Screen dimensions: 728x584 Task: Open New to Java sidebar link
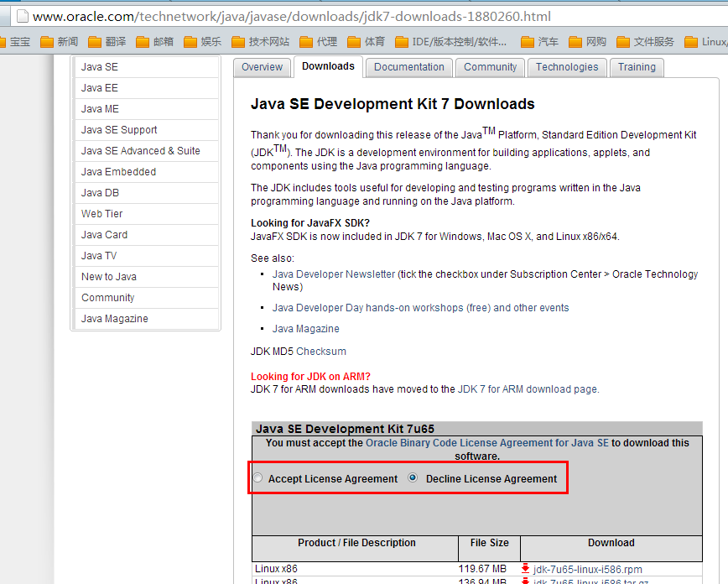coord(146,277)
